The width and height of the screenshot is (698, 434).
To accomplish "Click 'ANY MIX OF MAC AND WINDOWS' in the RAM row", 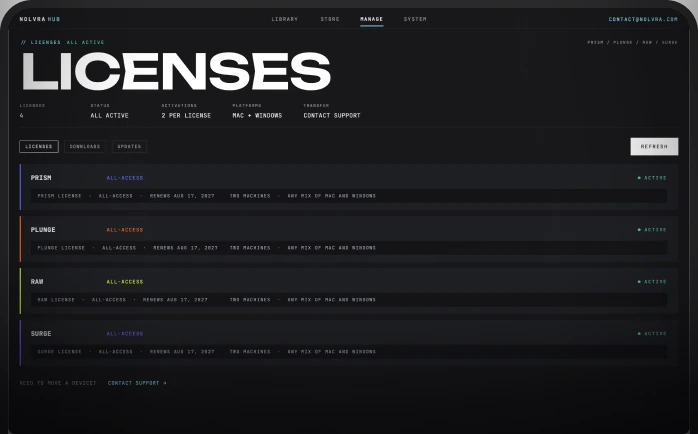I will click(332, 300).
